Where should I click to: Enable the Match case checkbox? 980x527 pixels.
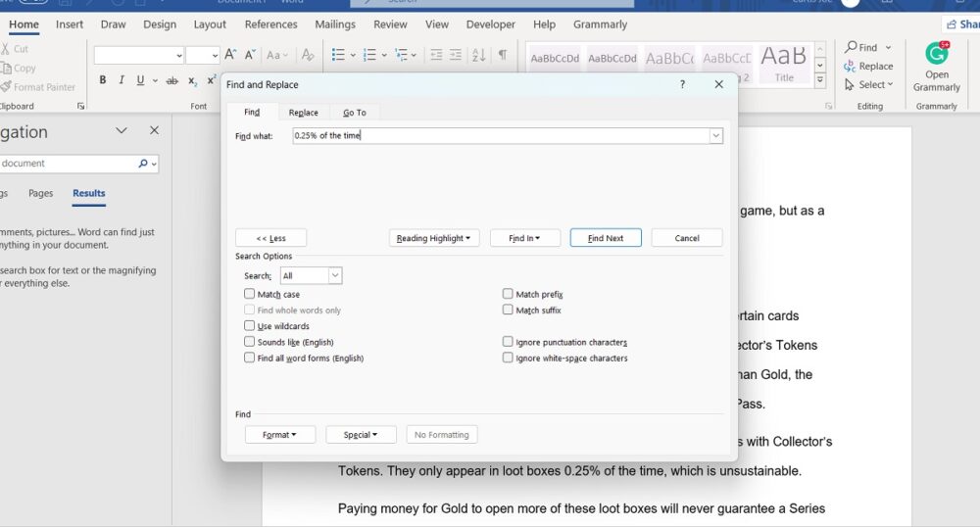(x=249, y=294)
